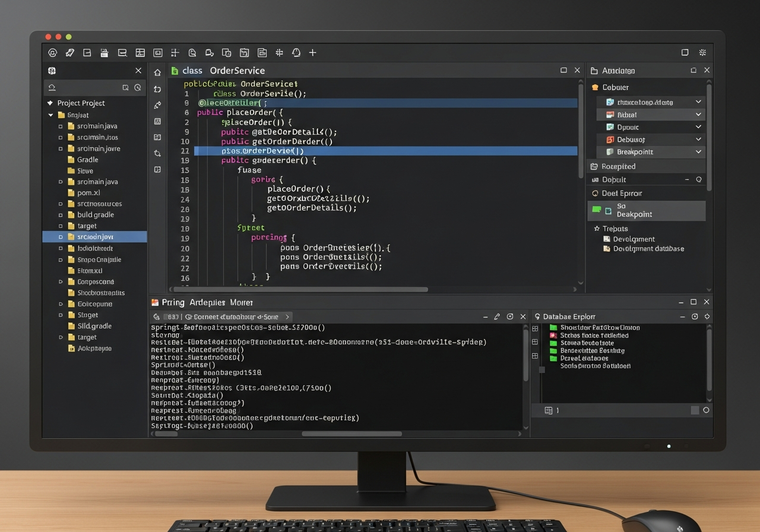The image size is (760, 532).
Task: Click the Spring icon on the Pring console tab
Action: click(x=156, y=302)
